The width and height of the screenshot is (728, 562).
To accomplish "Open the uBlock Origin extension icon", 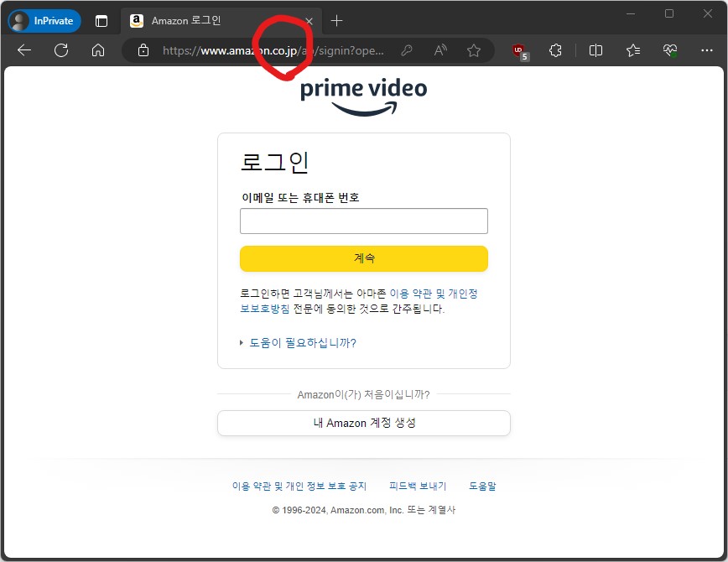I will tap(520, 51).
